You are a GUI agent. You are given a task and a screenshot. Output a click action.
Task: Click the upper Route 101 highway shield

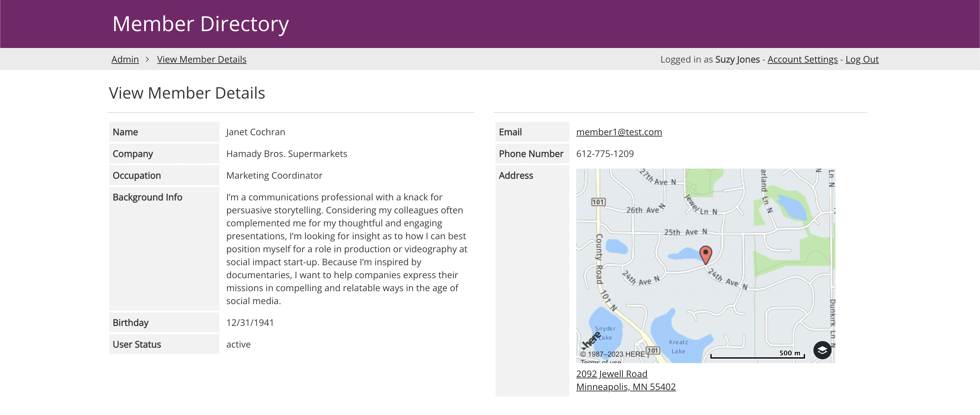point(598,202)
